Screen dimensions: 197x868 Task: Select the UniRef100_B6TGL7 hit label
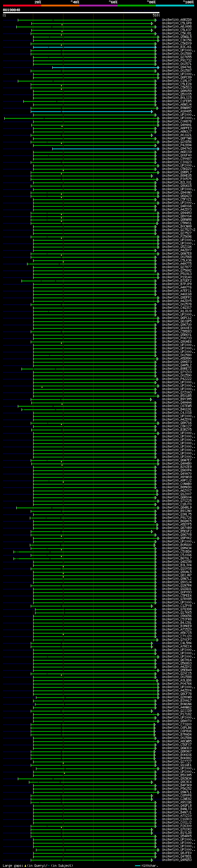tap(177, 559)
